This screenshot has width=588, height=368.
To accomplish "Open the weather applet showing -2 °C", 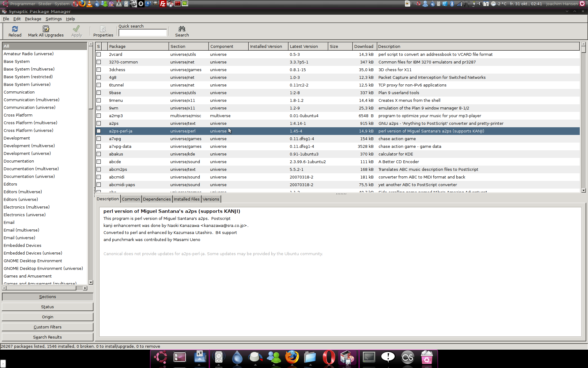I will pyautogui.click(x=499, y=4).
